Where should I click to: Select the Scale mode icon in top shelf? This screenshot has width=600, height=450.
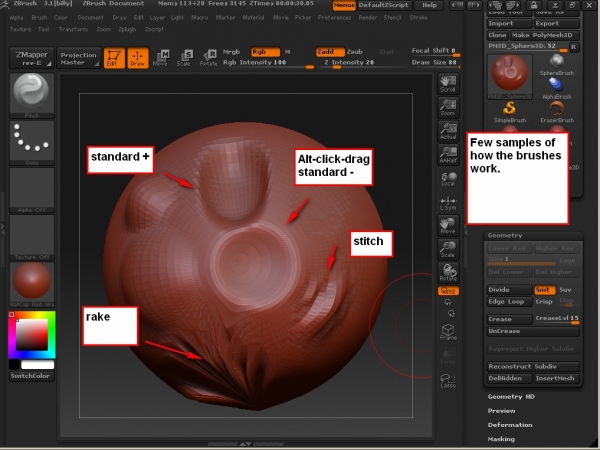coord(184,58)
